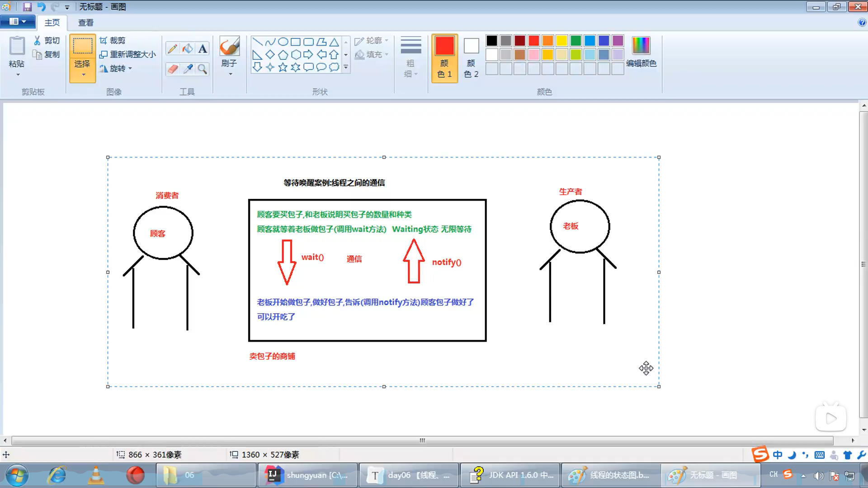The height and width of the screenshot is (488, 868).
Task: Open the Rotate dropdown
Action: 116,69
